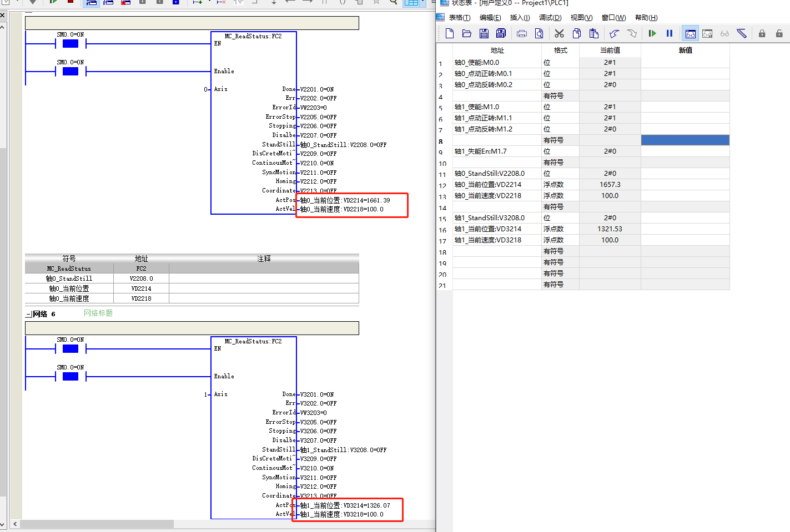Click the New file icon in status chart toolbar

[450, 33]
